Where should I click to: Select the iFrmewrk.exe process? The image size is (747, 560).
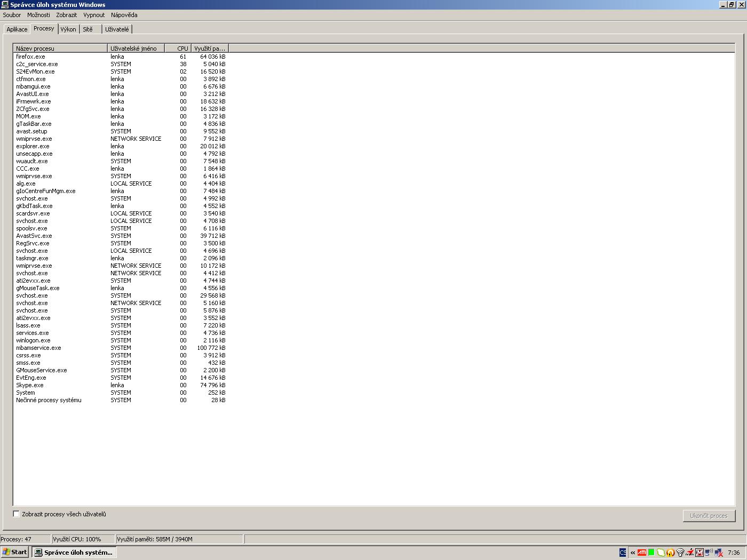click(x=121, y=101)
